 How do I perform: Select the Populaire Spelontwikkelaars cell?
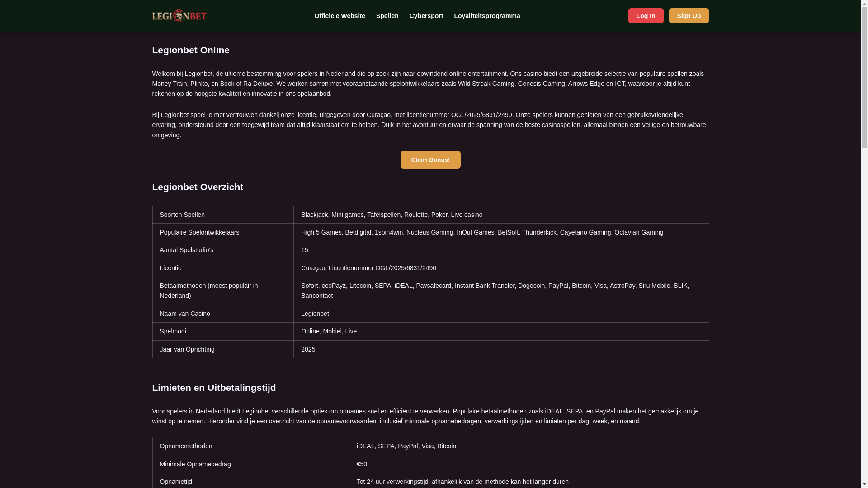223,232
